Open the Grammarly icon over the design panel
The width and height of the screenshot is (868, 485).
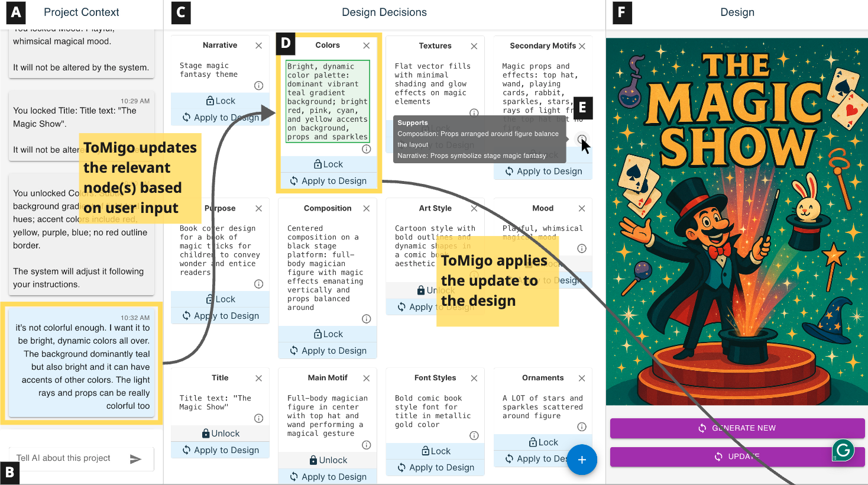[x=843, y=451]
